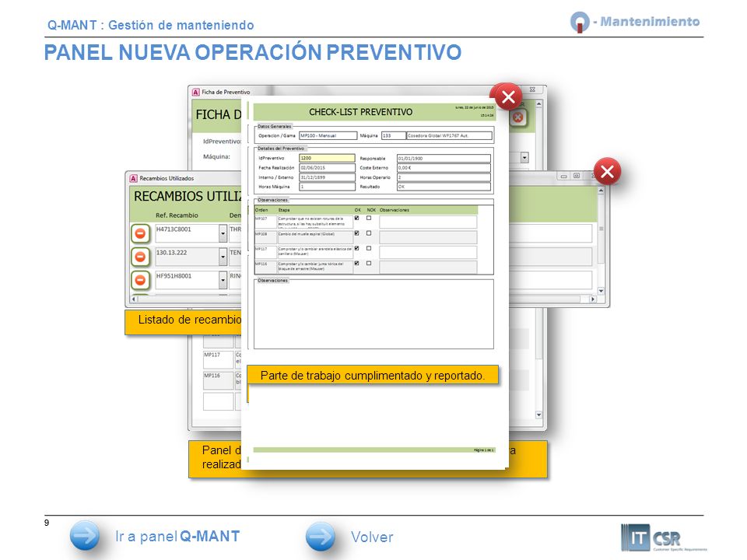The width and height of the screenshot is (747, 560).
Task: Click the large bottom Observaciones text area
Action: (373, 314)
